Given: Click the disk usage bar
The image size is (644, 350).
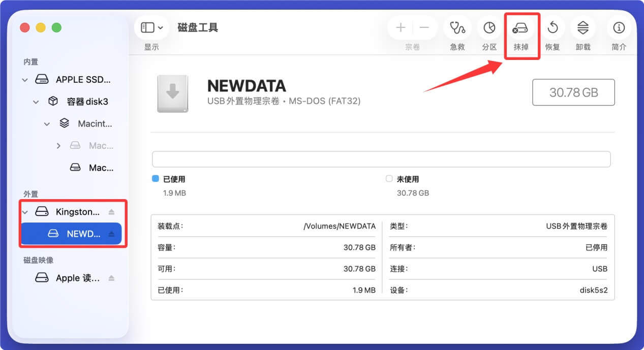Looking at the screenshot, I should (x=381, y=159).
